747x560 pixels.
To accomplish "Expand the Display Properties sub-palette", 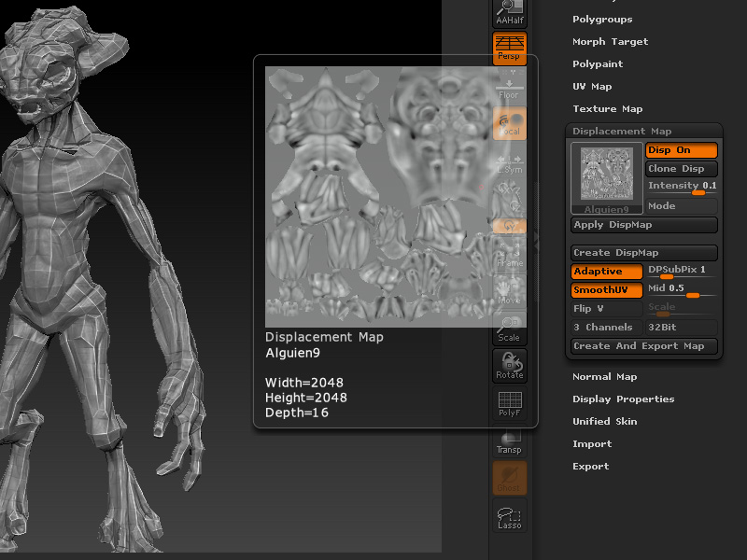I will 623,399.
